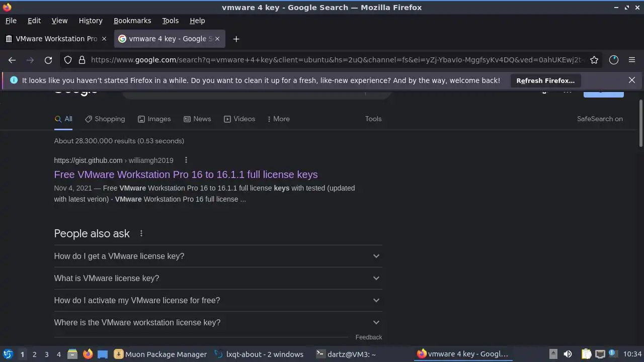
Task: Select the All search results tab
Action: pos(63,119)
